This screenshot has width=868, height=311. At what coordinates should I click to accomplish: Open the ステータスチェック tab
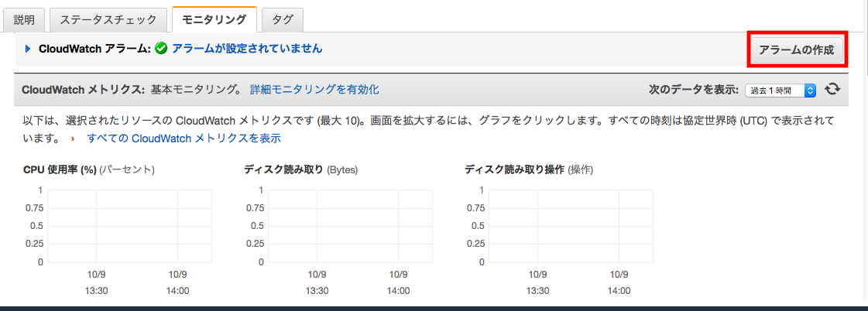pyautogui.click(x=108, y=20)
